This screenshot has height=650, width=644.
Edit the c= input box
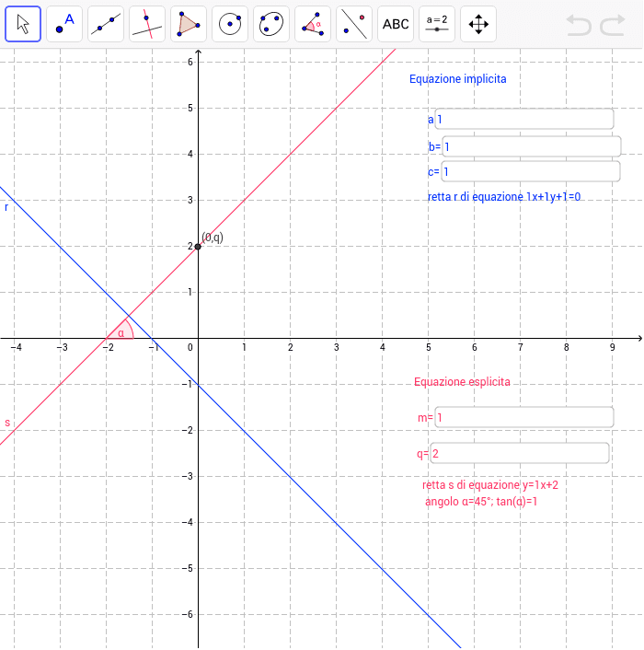[x=531, y=171]
